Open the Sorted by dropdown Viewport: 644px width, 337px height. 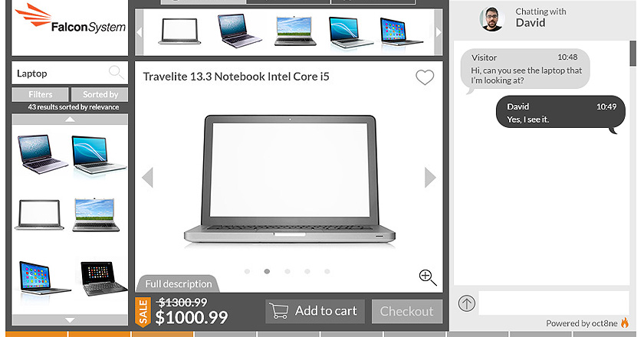[x=100, y=94]
